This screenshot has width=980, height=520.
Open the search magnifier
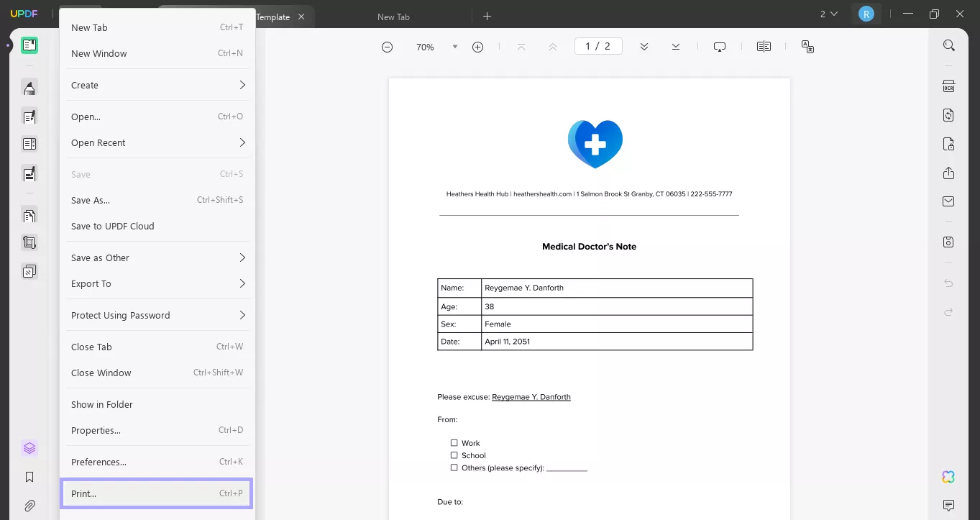(949, 45)
